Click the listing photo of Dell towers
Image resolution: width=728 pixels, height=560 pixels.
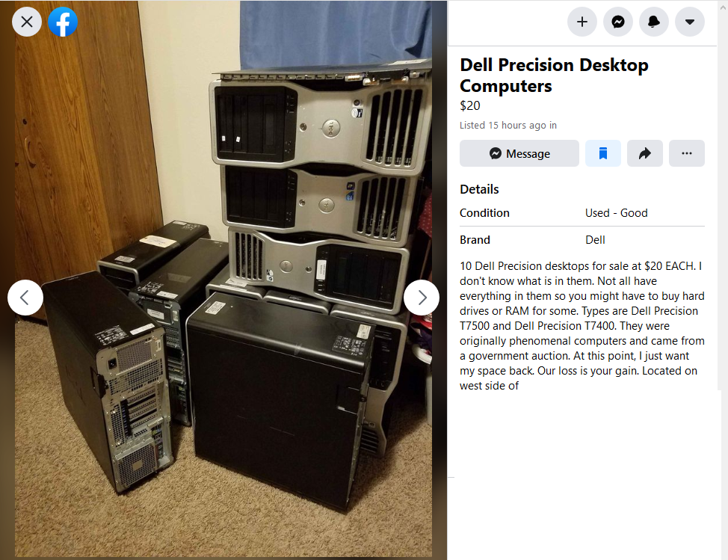(223, 279)
